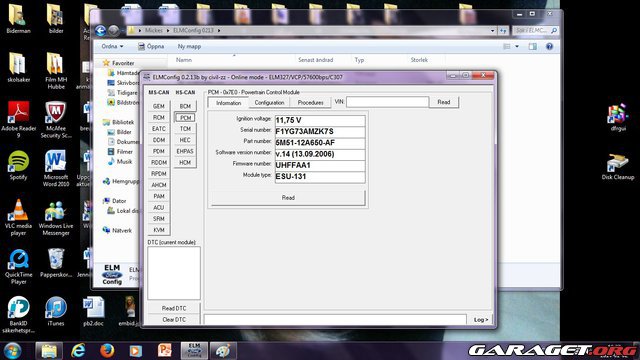Go back in the Explorer window
Viewport: 640px width, 360px height.
click(x=100, y=30)
